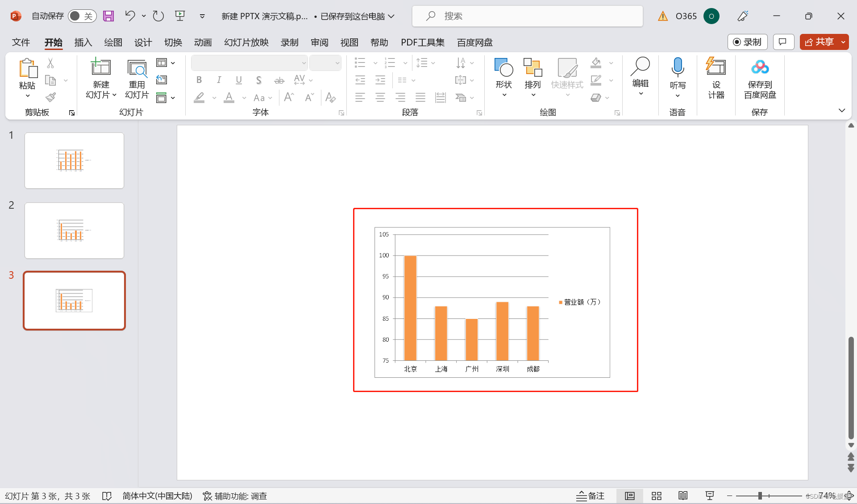Screen dimensions: 857x504
Task: Toggle the Notes pane button
Action: point(590,496)
